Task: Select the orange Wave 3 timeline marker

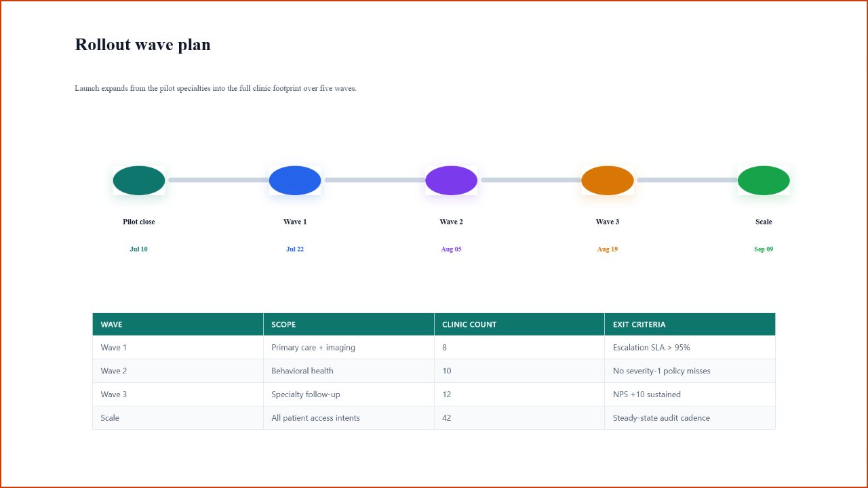Action: pyautogui.click(x=608, y=180)
